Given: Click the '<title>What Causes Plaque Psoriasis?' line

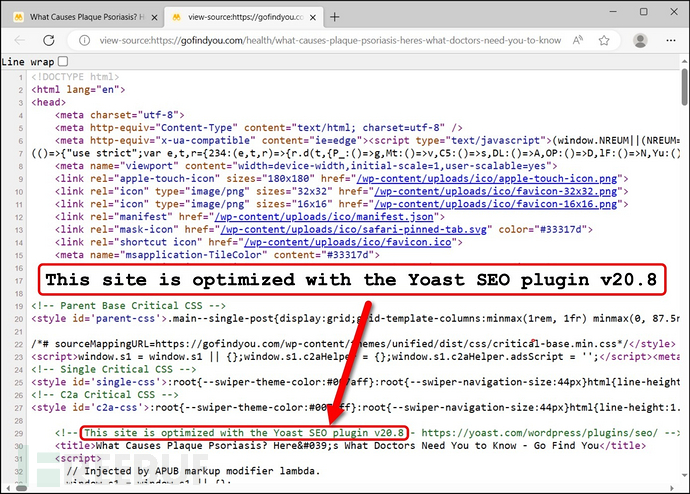Looking at the screenshot, I should click(x=350, y=446).
